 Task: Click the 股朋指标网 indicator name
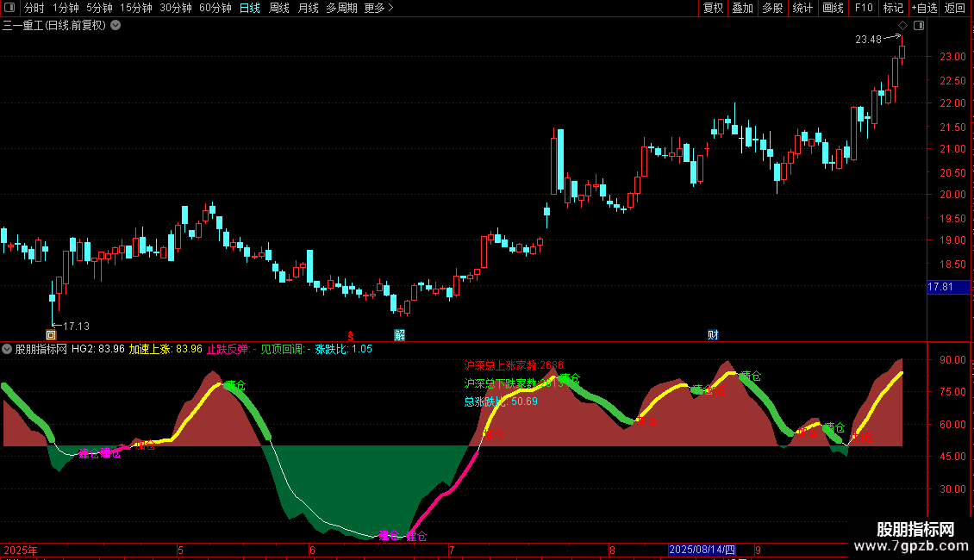click(x=41, y=349)
